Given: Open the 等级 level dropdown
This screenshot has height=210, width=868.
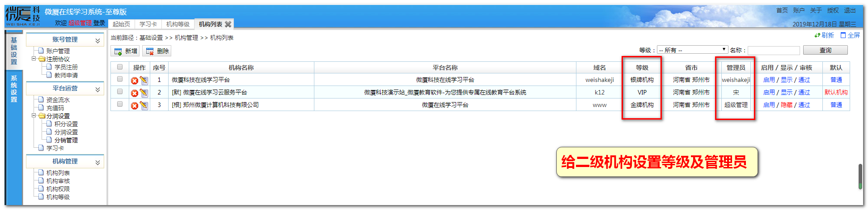Looking at the screenshot, I should click(x=692, y=50).
